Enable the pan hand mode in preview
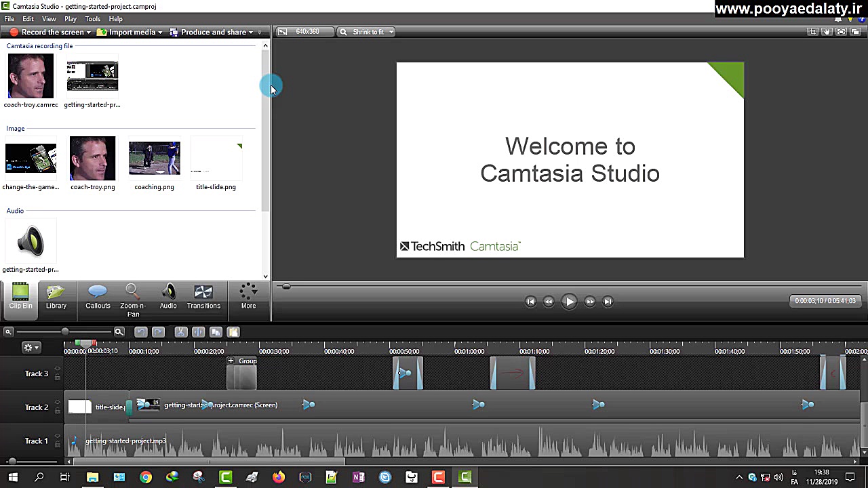This screenshot has width=868, height=488. [x=827, y=32]
